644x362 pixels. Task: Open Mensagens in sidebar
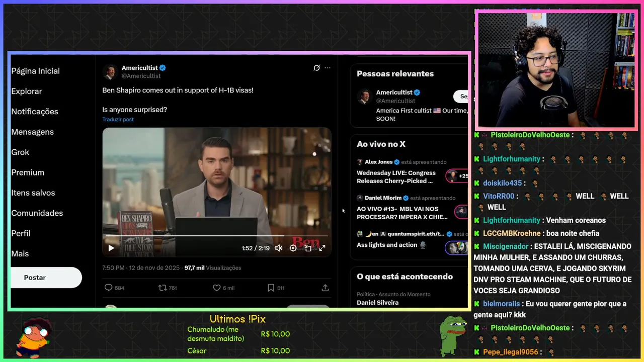click(33, 132)
